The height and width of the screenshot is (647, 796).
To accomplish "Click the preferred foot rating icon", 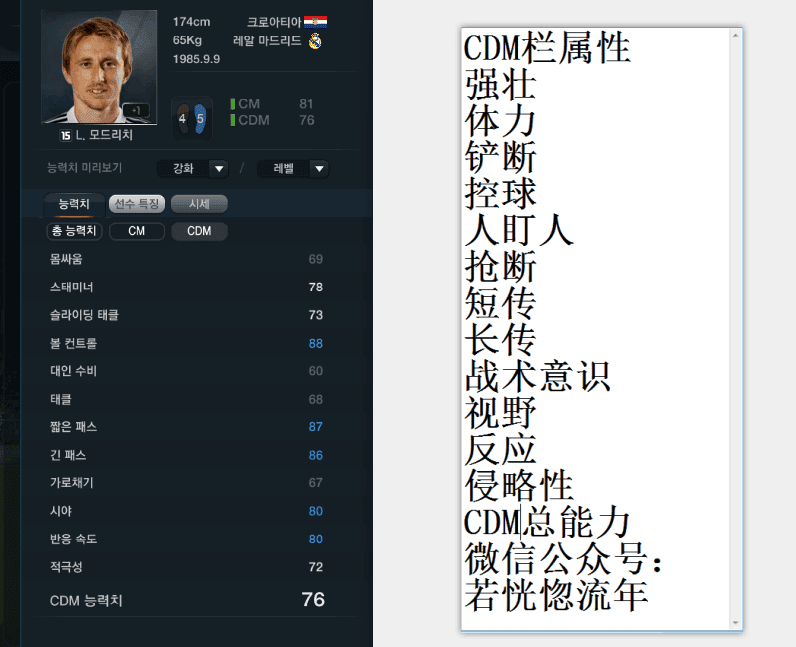I will pos(192,119).
